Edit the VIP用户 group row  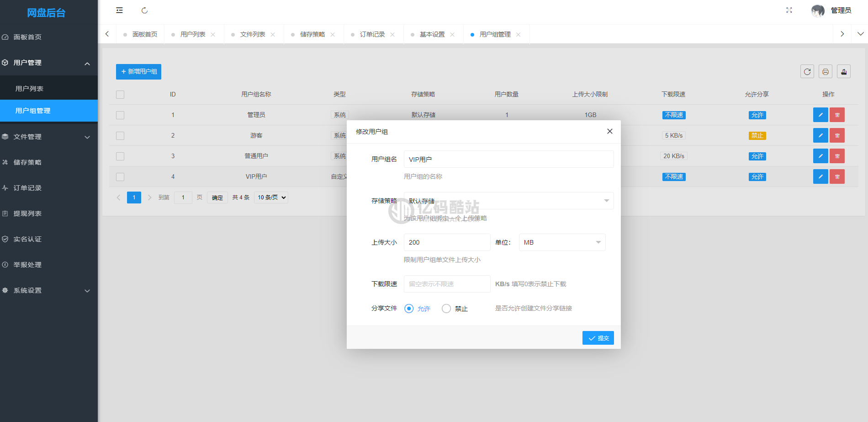point(820,176)
